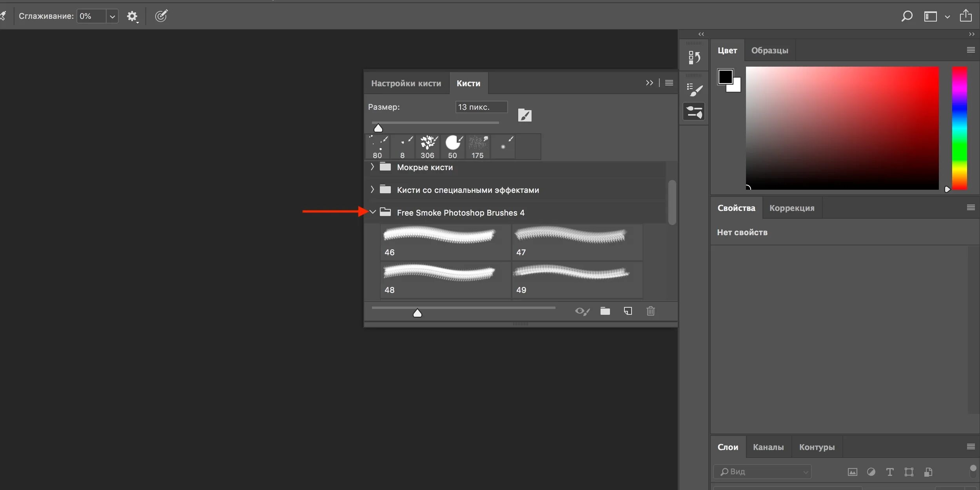This screenshot has height=490, width=980.
Task: Open the History panel icon
Action: (x=694, y=57)
